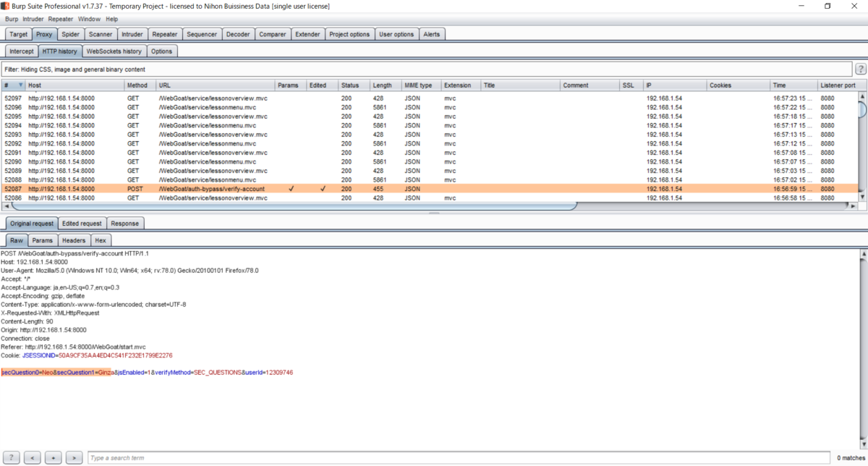This screenshot has width=868, height=466.
Task: Open the Help menu
Action: 112,19
